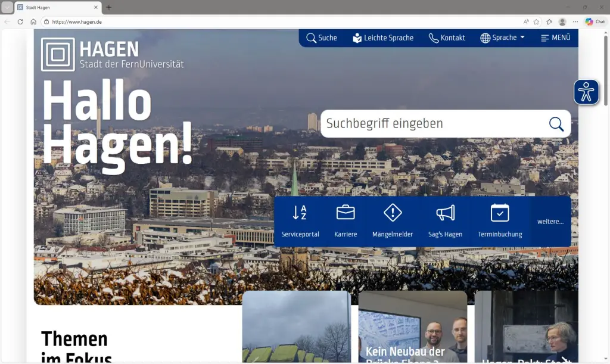Image resolution: width=610 pixels, height=364 pixels.
Task: Reload the page with the refresh icon
Action: click(20, 21)
